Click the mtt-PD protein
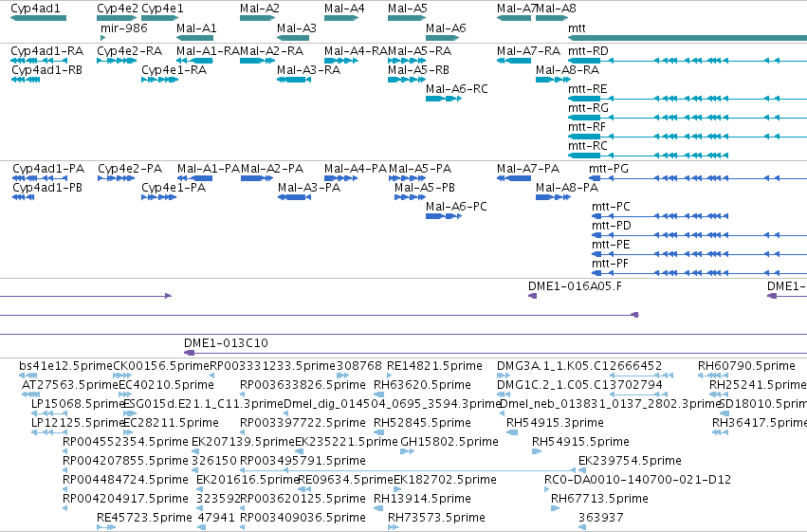The height and width of the screenshot is (532, 807). click(700, 235)
